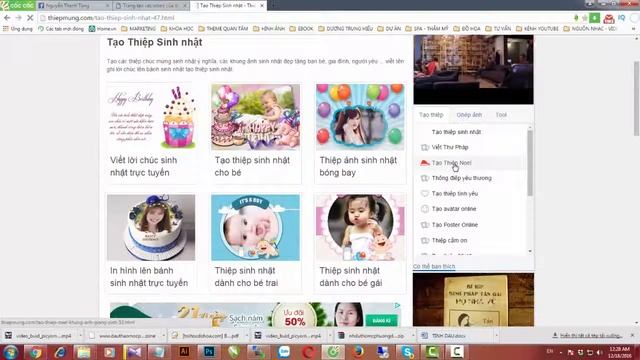The image size is (640, 360).
Task: Open Thiệp sinh nhật dành cho bé gái
Action: tap(351, 277)
